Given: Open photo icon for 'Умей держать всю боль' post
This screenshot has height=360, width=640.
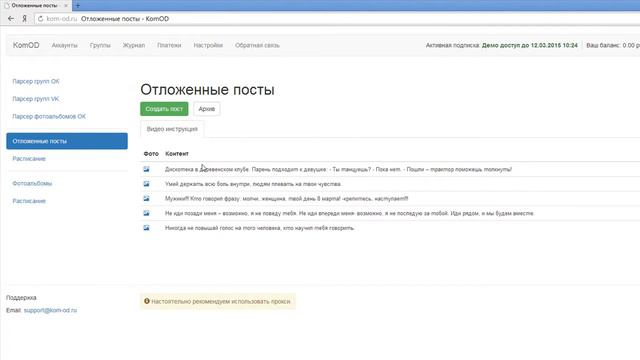Looking at the screenshot, I should pos(146,184).
